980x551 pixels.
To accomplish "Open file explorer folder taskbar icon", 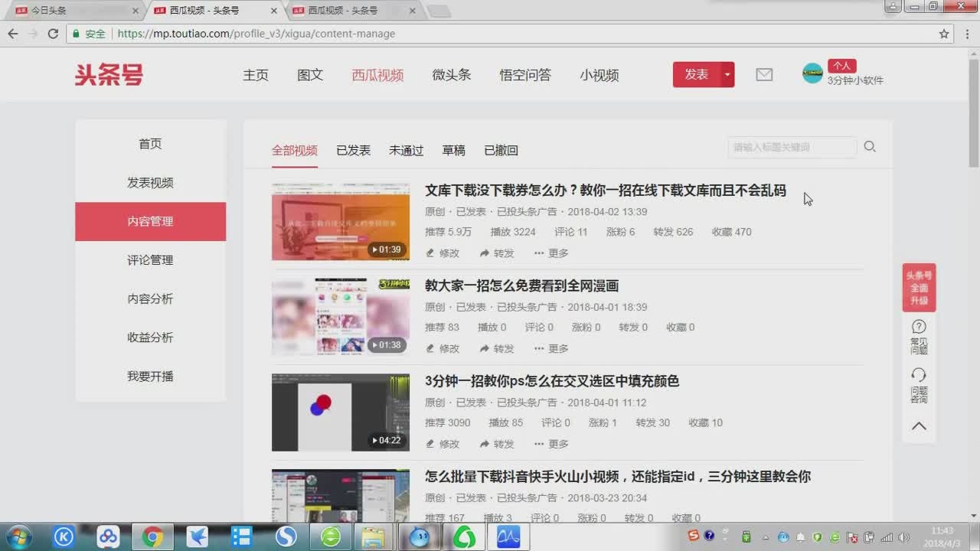I will coord(373,537).
